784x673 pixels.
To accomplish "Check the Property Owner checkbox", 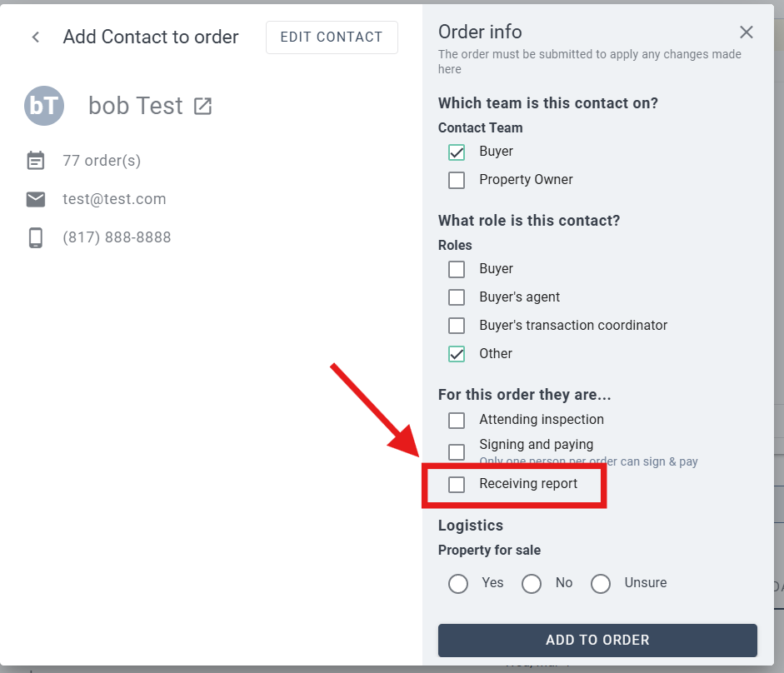I will coord(457,180).
